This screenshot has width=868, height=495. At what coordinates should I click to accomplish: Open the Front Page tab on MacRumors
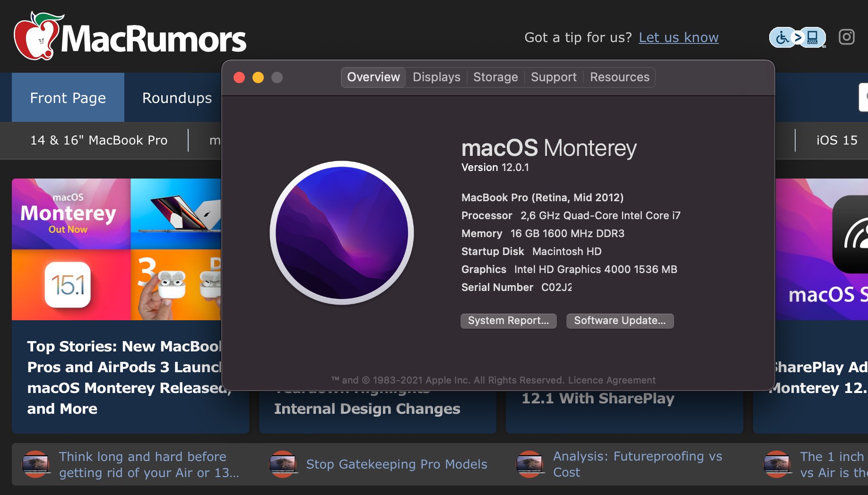68,98
